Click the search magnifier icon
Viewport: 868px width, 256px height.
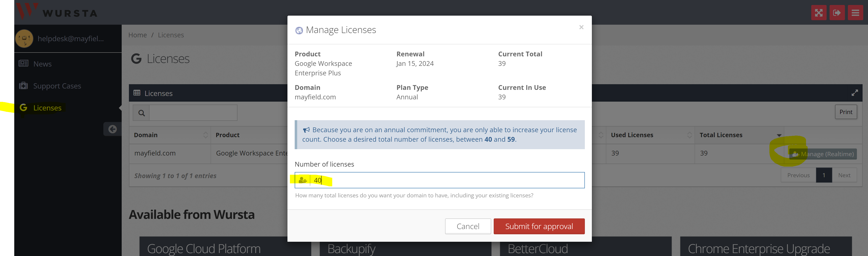click(142, 113)
